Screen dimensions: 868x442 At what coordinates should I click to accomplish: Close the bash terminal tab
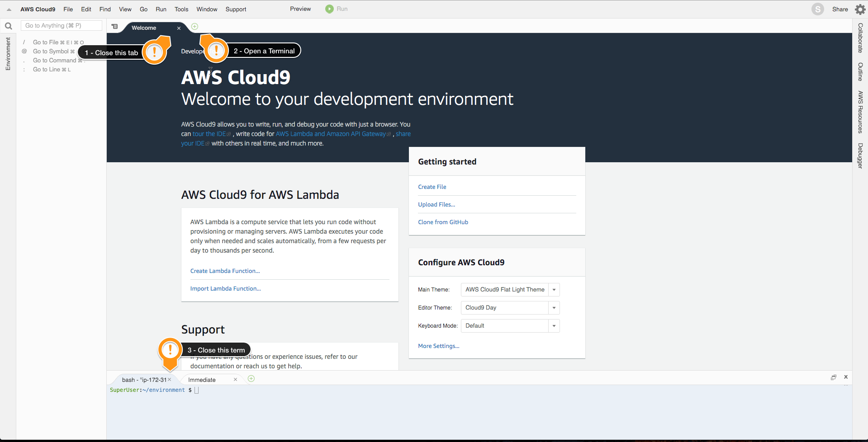pyautogui.click(x=170, y=380)
